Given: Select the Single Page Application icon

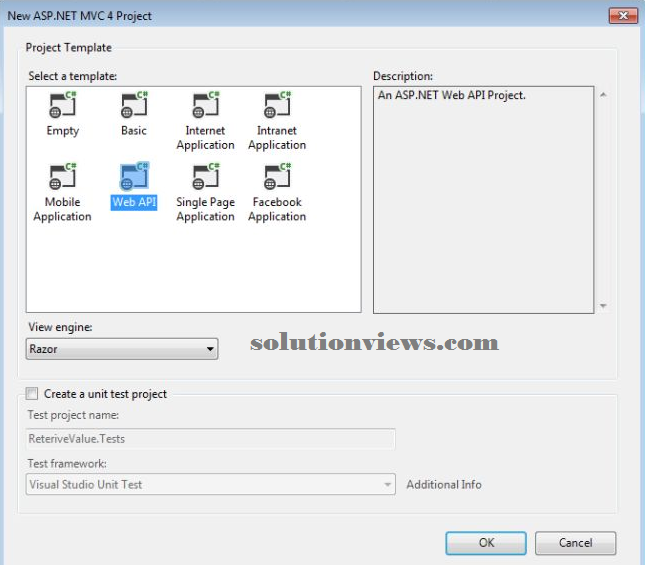Looking at the screenshot, I should pyautogui.click(x=206, y=176).
